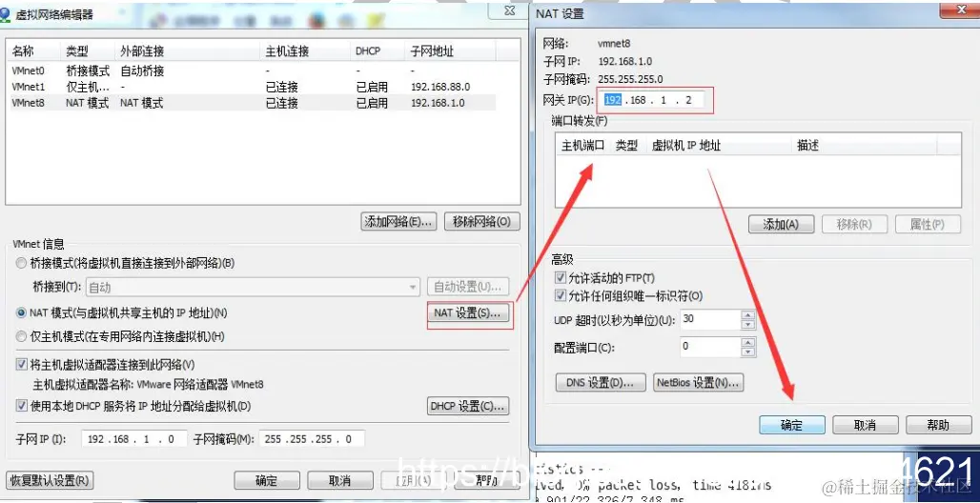Click 确定 in the Virtual Network Editor
The width and height of the screenshot is (980, 503).
pos(266,480)
